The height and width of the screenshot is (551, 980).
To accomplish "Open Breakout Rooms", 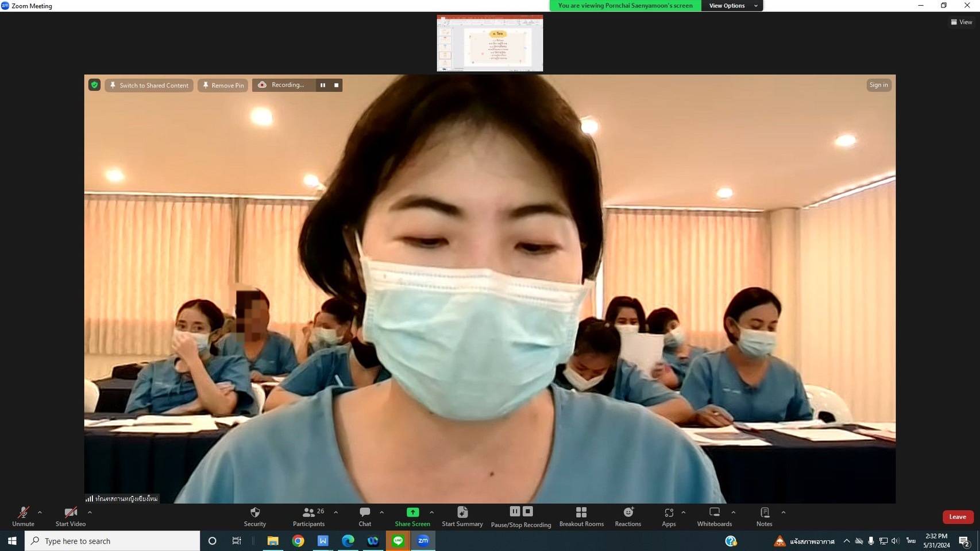I will (581, 513).
